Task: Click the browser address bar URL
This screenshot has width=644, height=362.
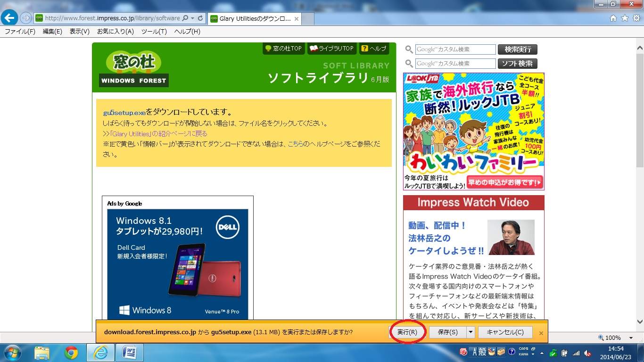Action: (x=112, y=18)
